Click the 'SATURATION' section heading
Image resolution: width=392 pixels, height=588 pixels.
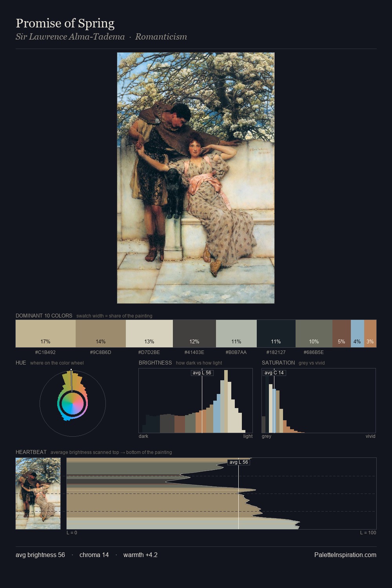point(278,363)
